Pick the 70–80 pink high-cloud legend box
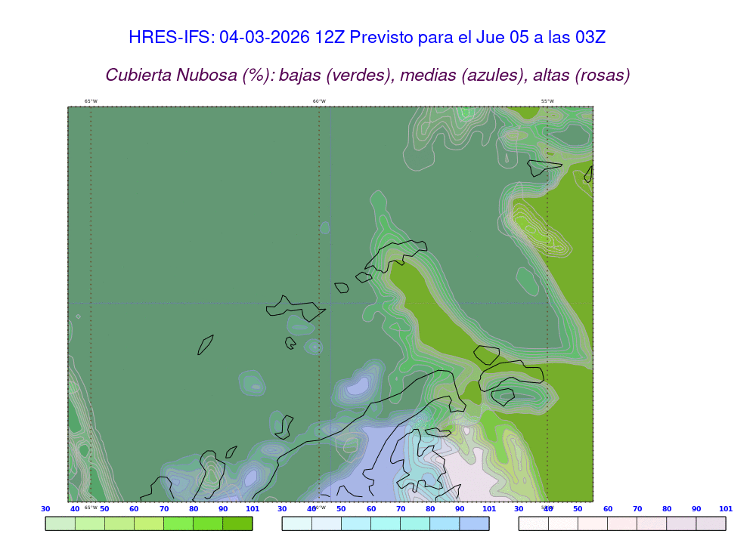 [x=652, y=523]
